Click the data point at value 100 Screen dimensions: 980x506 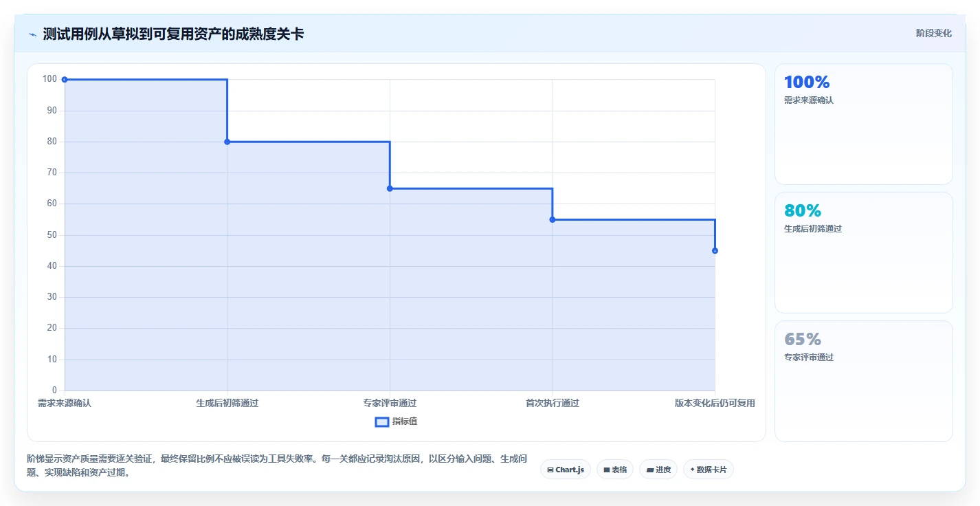point(65,80)
